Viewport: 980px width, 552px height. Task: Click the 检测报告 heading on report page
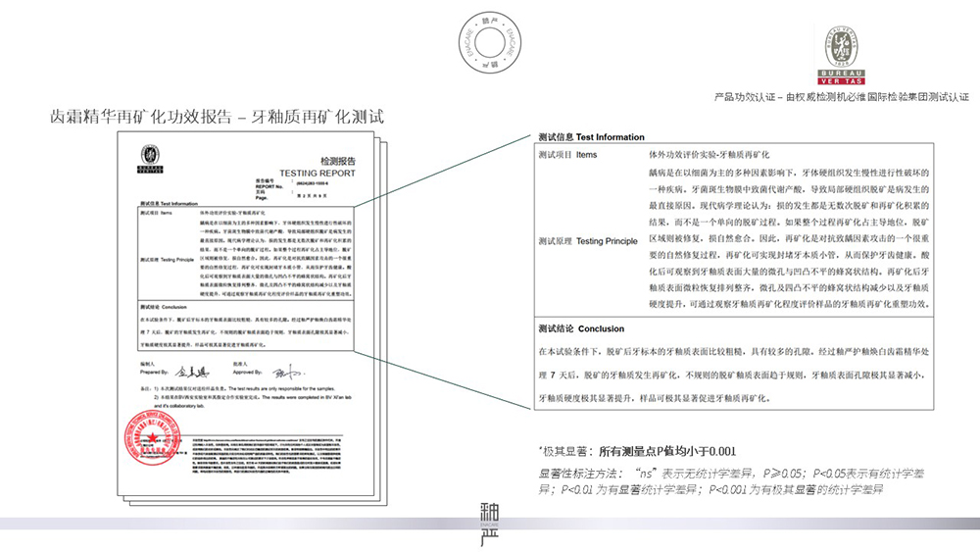tap(337, 162)
